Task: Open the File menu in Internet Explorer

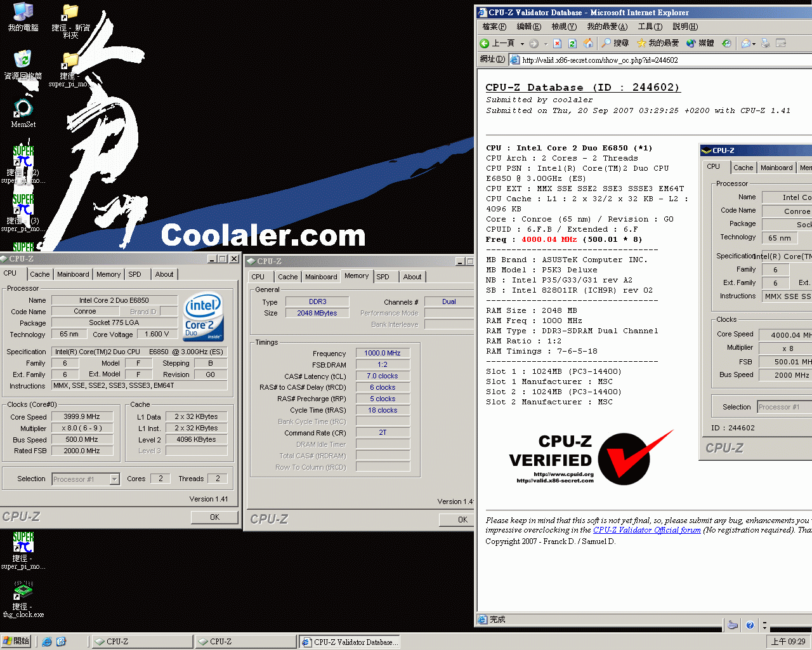Action: pos(494,27)
